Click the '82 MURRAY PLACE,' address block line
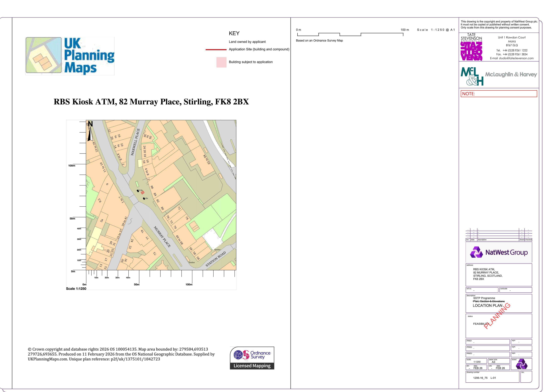 (x=486, y=272)
